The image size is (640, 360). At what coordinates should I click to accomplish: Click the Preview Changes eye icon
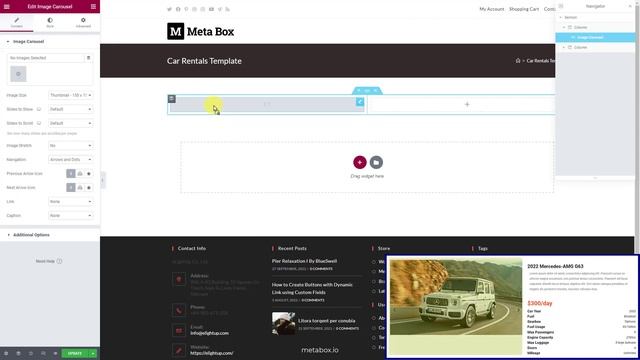pyautogui.click(x=55, y=353)
